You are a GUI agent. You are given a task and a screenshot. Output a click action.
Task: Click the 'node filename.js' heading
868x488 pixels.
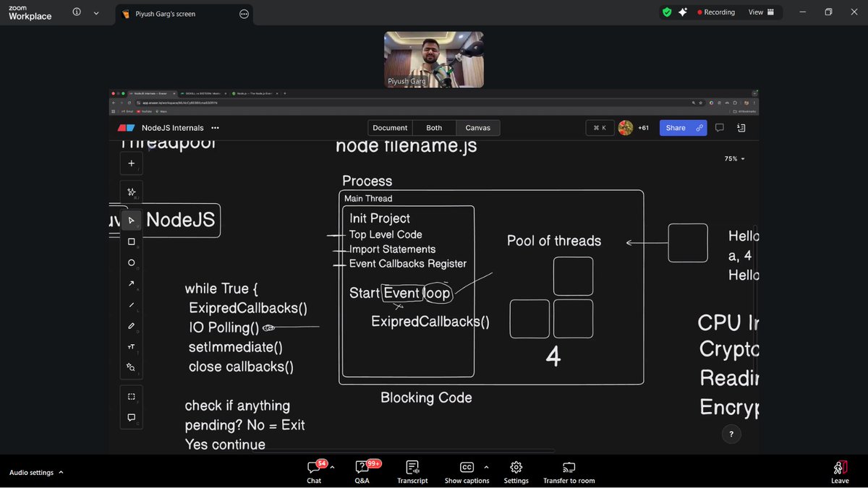pos(406,147)
